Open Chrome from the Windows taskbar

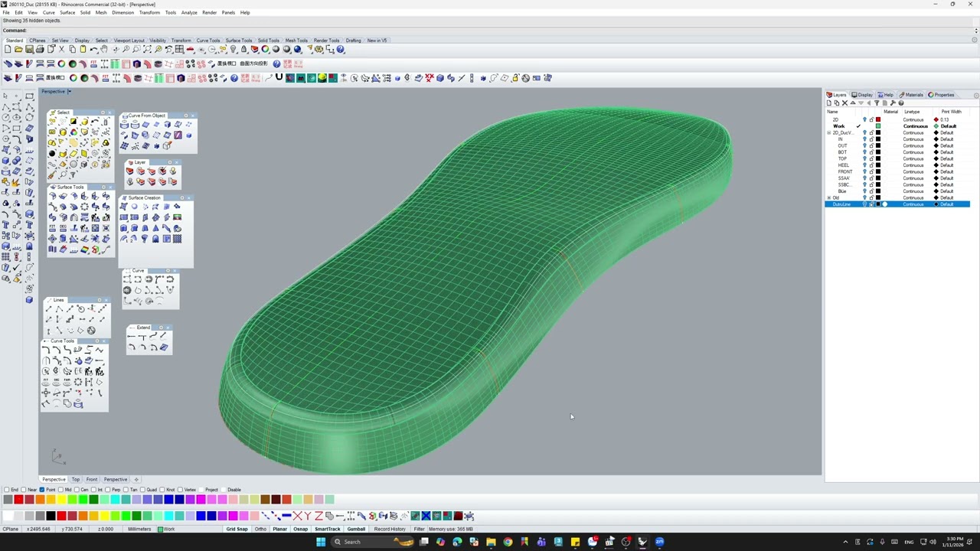point(508,542)
